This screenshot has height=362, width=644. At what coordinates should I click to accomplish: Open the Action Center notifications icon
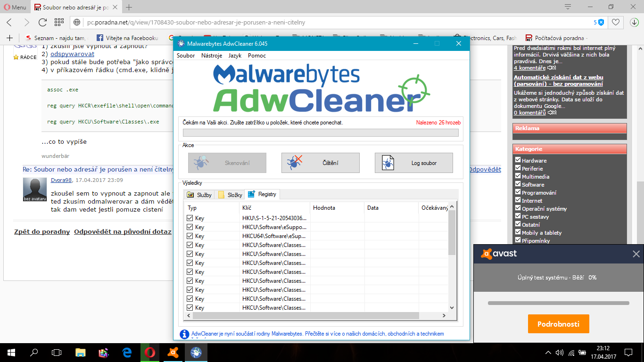(x=628, y=352)
